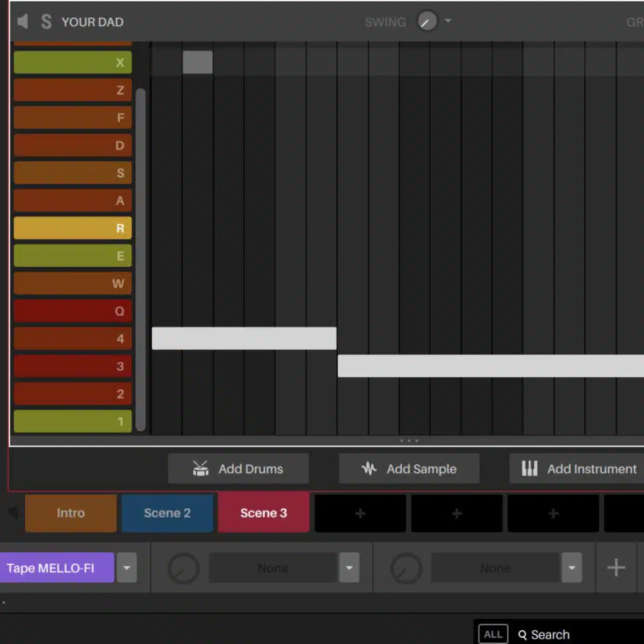Image resolution: width=644 pixels, height=644 pixels.
Task: Select the W pad
Action: coord(73,283)
